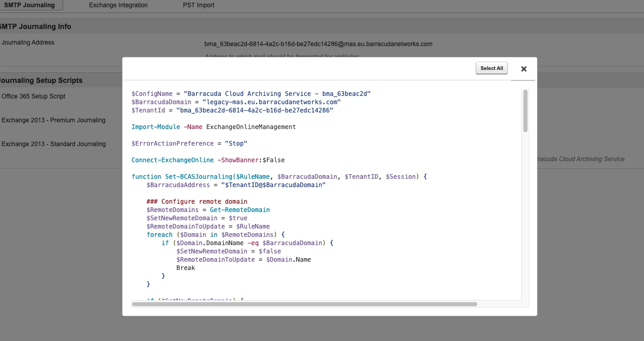Open the PST Import tab
This screenshot has height=341, width=644.
coord(198,5)
